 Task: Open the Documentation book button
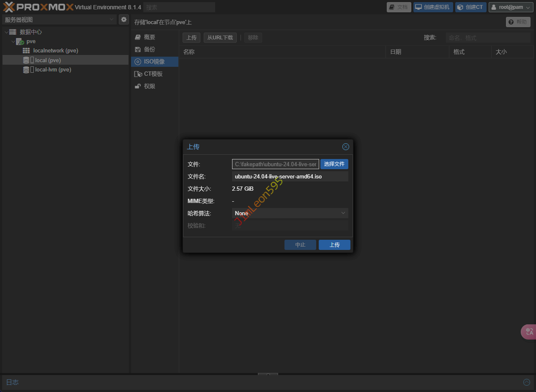click(399, 7)
